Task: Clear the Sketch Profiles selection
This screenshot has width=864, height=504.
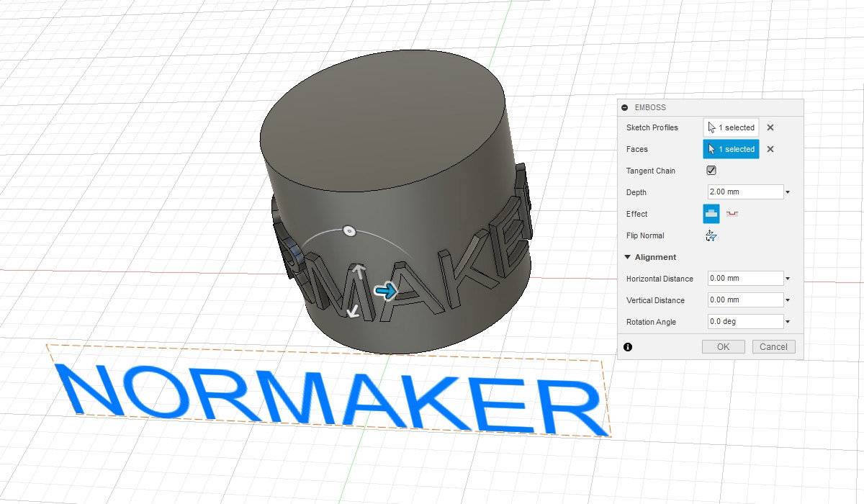Action: point(770,127)
